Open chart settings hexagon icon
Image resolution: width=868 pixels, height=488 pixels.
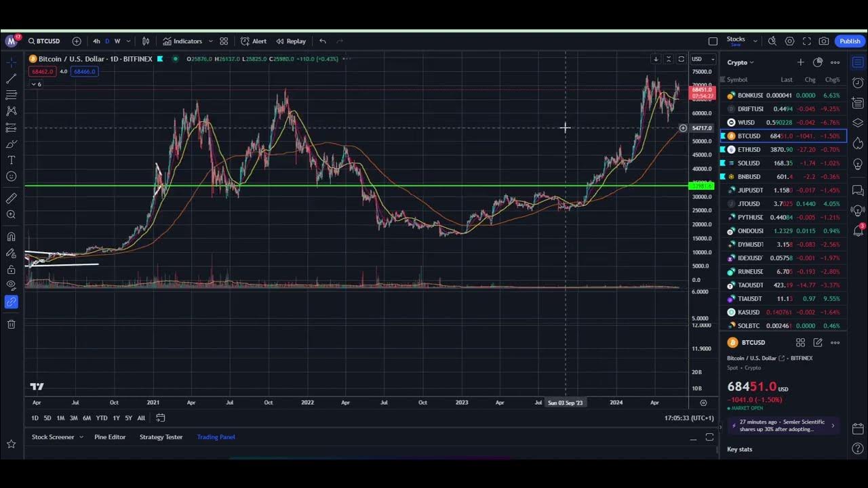point(789,41)
